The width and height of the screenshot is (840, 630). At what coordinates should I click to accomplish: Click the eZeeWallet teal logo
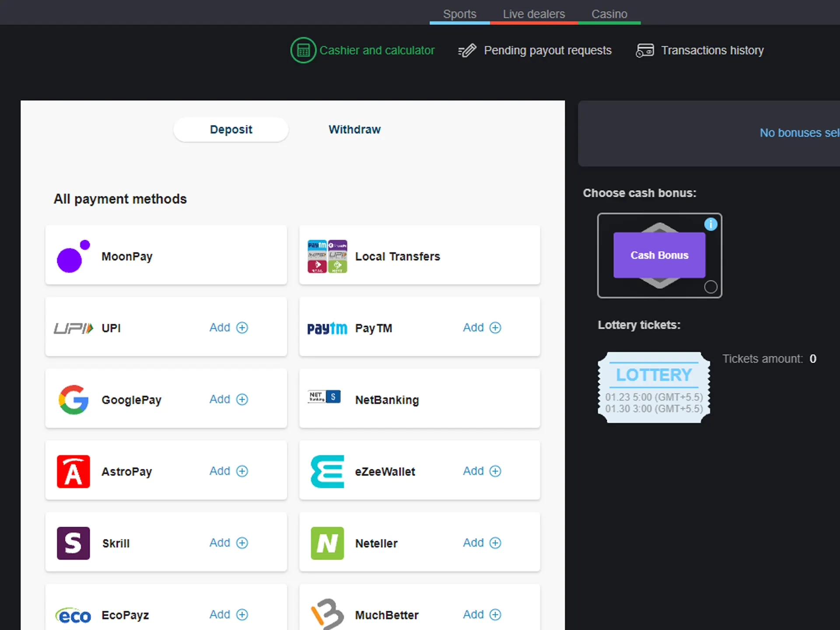point(327,472)
